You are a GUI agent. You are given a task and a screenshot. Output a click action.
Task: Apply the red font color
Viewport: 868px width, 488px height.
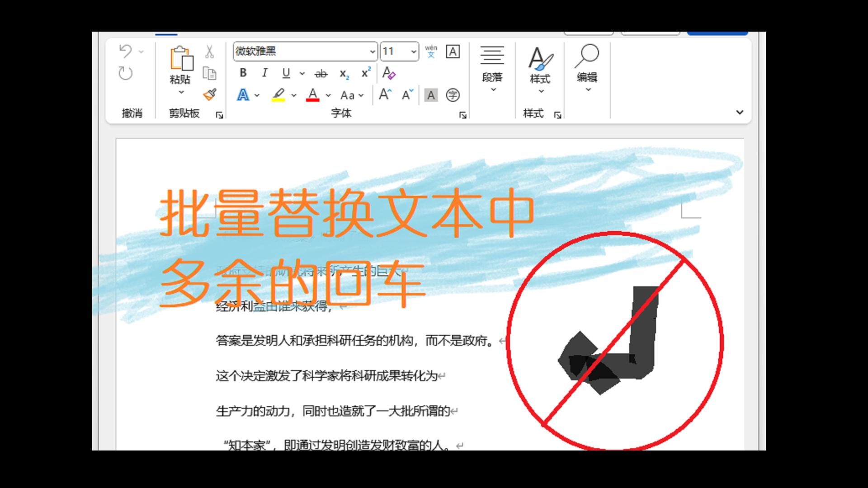(x=313, y=95)
